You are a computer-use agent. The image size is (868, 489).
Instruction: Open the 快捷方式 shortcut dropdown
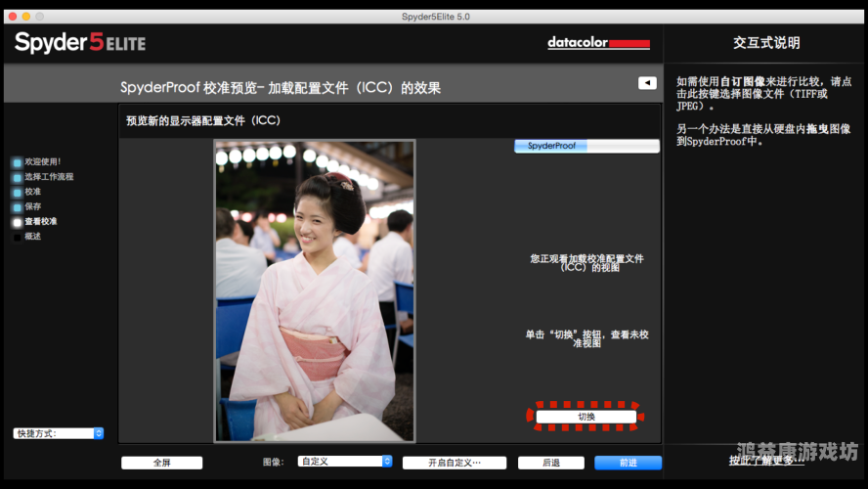click(58, 433)
